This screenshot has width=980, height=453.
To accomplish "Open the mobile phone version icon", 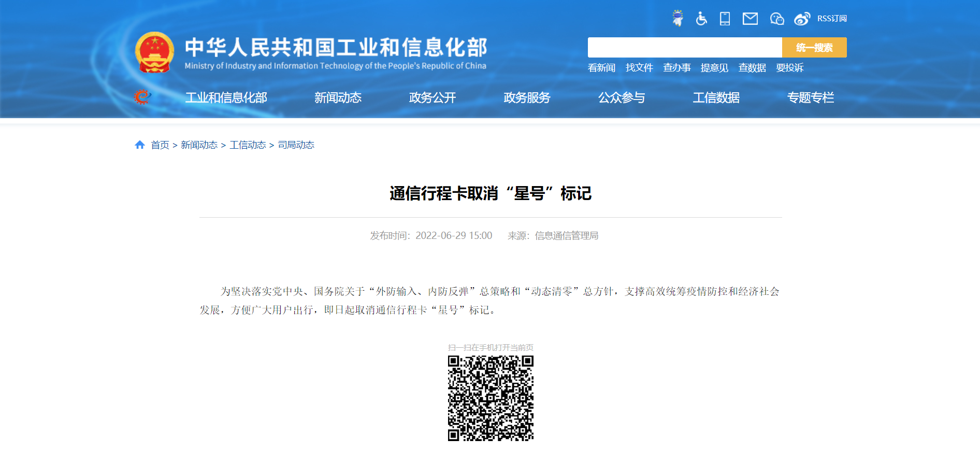I will 725,19.
